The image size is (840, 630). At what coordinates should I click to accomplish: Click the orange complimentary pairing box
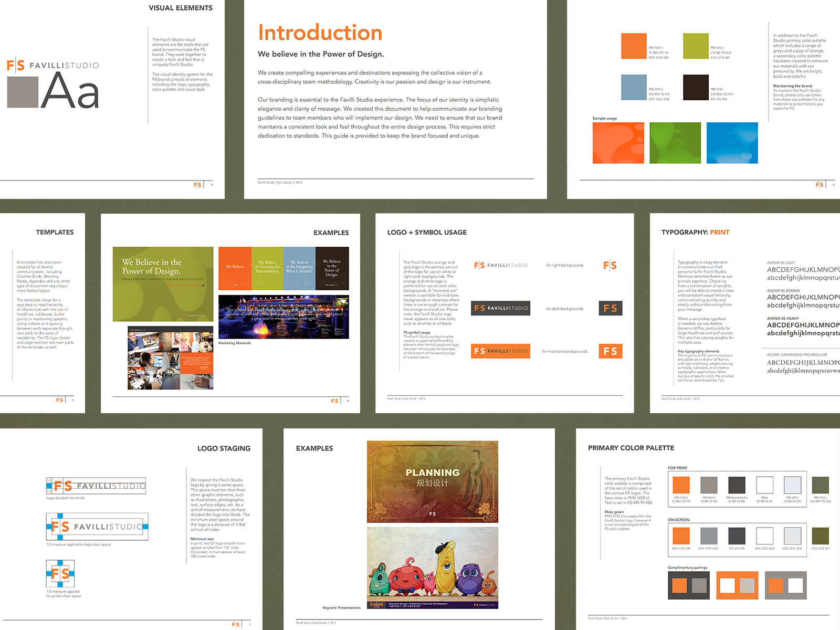[x=738, y=585]
